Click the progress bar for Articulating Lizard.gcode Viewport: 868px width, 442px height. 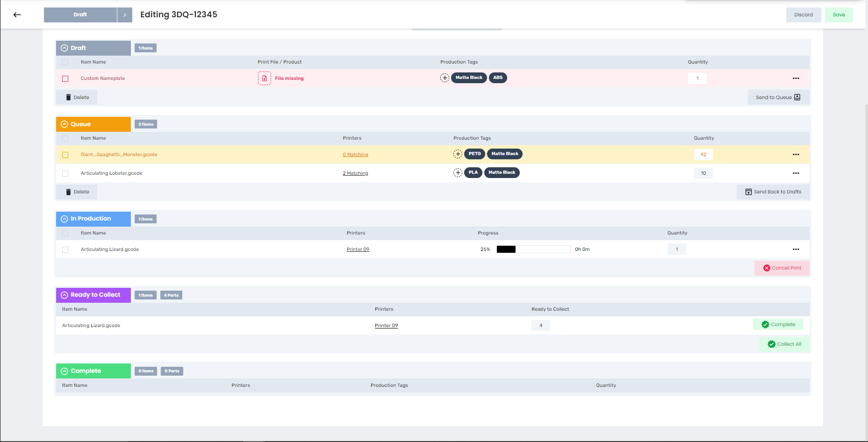tap(533, 249)
